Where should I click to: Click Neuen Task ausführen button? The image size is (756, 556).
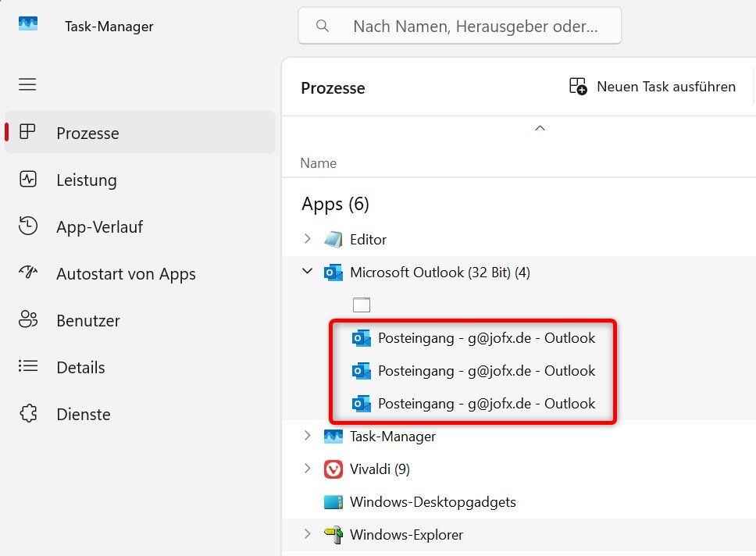tap(652, 87)
